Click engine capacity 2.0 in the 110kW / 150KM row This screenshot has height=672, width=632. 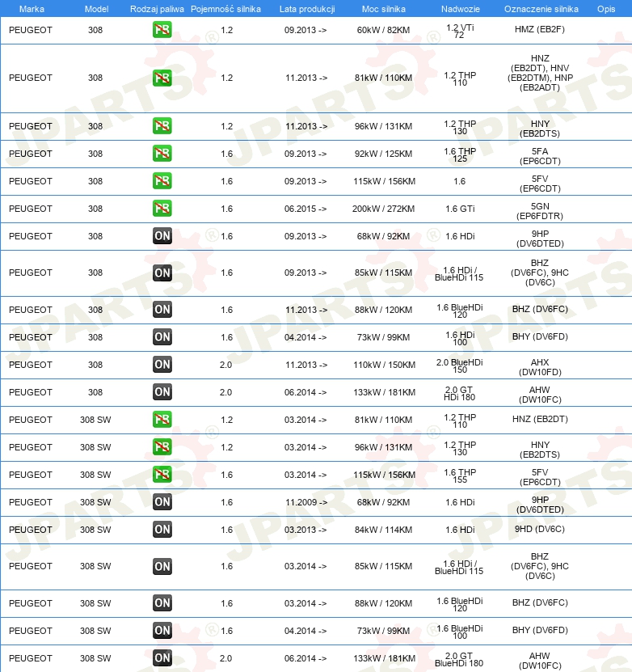pyautogui.click(x=225, y=365)
